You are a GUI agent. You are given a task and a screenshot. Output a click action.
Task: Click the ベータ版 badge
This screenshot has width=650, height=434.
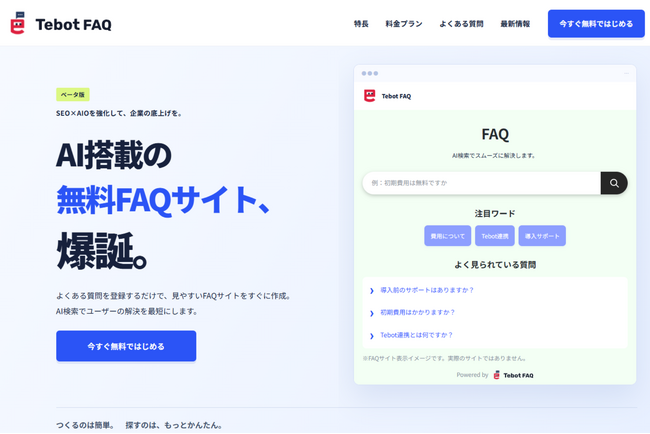coord(73,95)
